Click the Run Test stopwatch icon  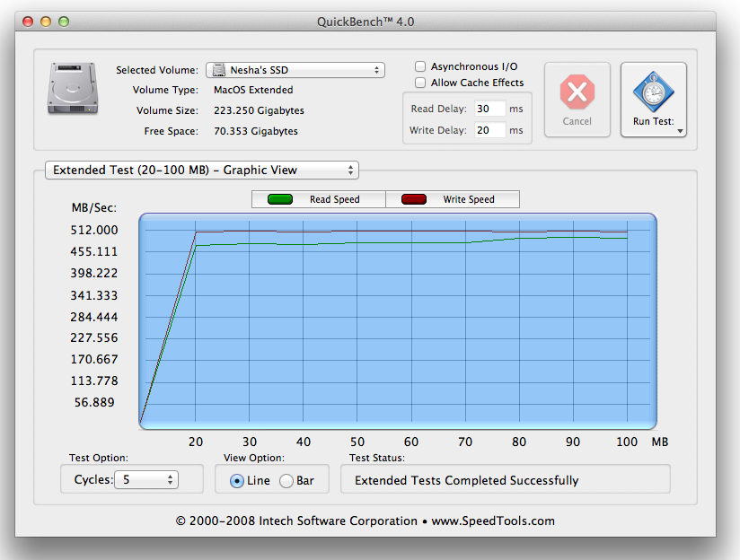[653, 92]
